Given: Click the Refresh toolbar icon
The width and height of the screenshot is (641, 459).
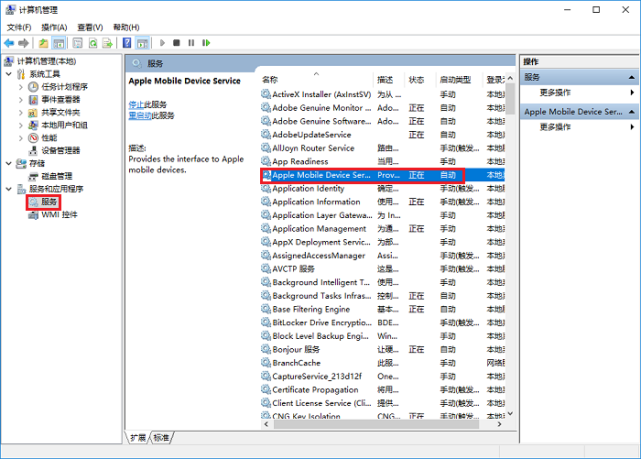Looking at the screenshot, I should point(93,43).
